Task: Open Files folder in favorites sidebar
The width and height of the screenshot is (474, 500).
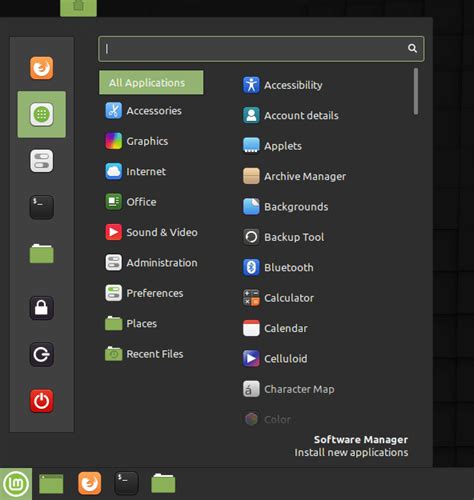Action: point(41,254)
